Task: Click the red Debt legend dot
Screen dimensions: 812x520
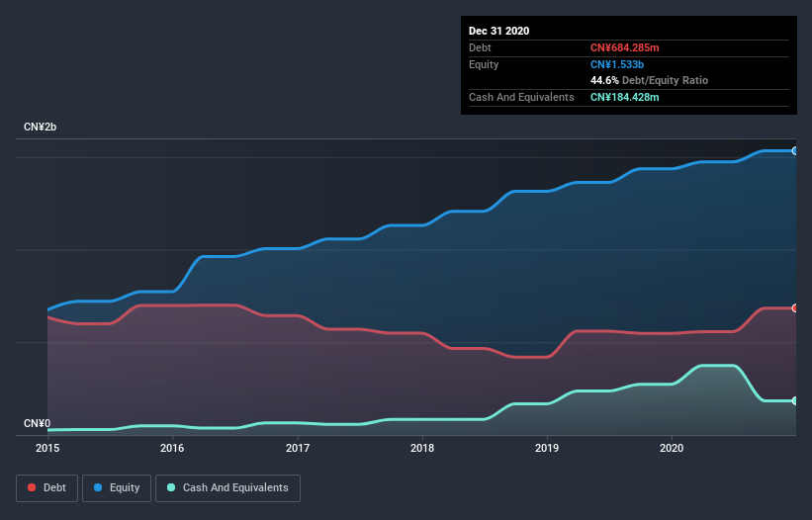Action: (32, 487)
